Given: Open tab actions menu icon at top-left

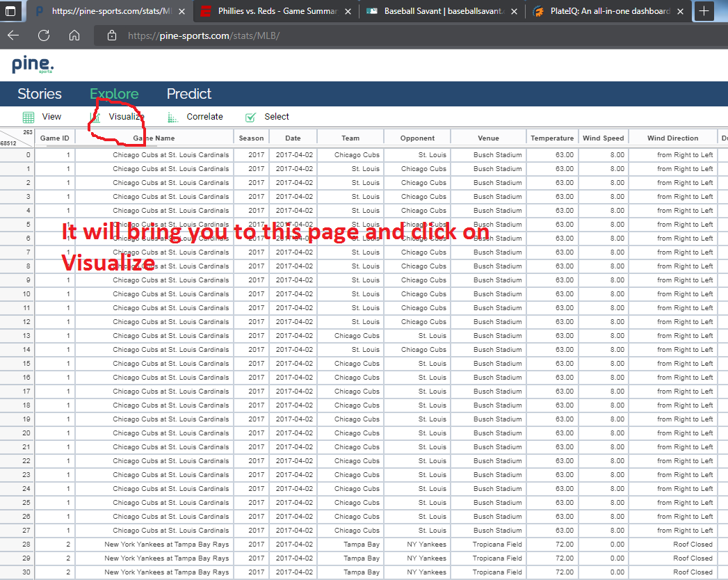Looking at the screenshot, I should [x=10, y=11].
